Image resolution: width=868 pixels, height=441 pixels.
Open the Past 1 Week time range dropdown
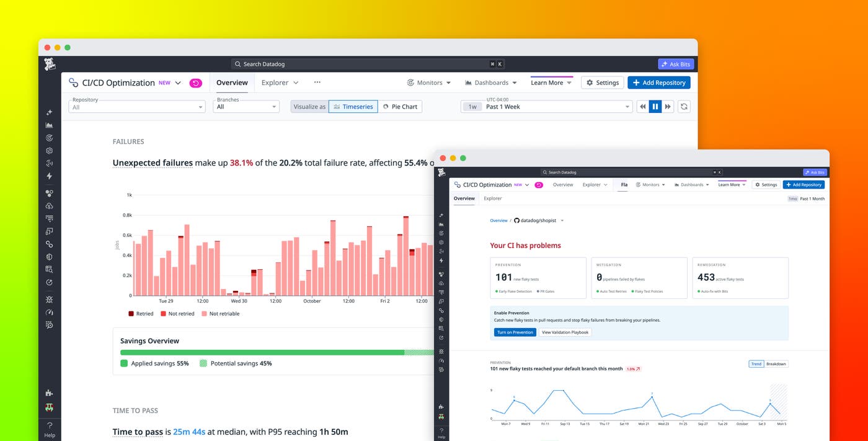click(546, 107)
